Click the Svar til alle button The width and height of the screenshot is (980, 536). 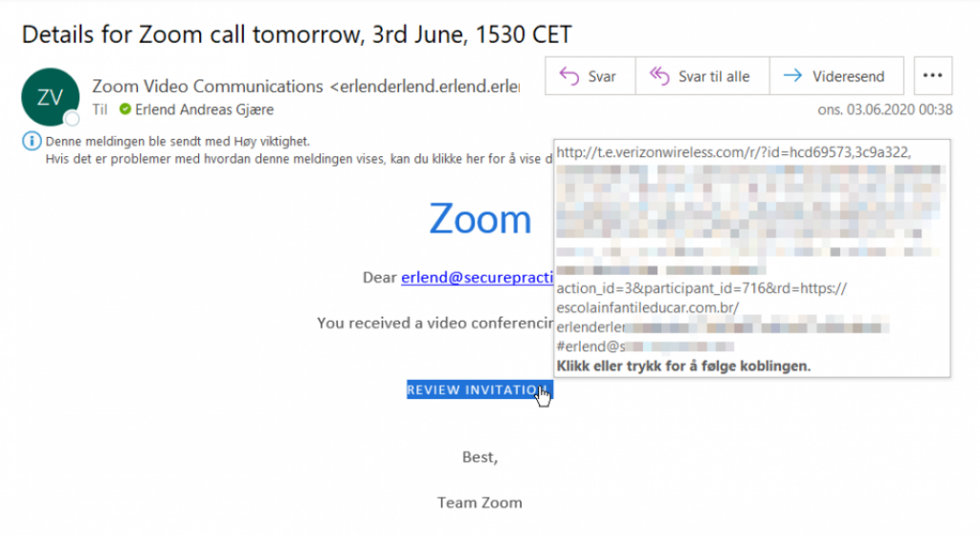(702, 77)
